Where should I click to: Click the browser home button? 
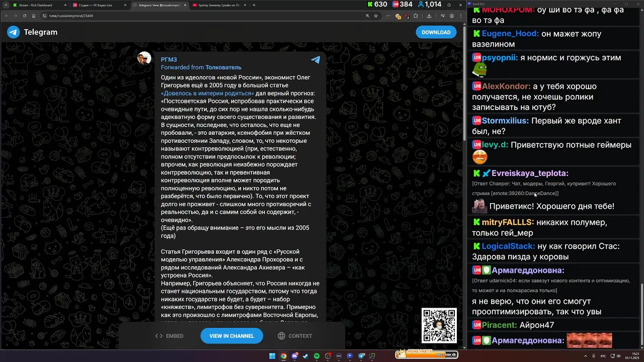(x=34, y=16)
